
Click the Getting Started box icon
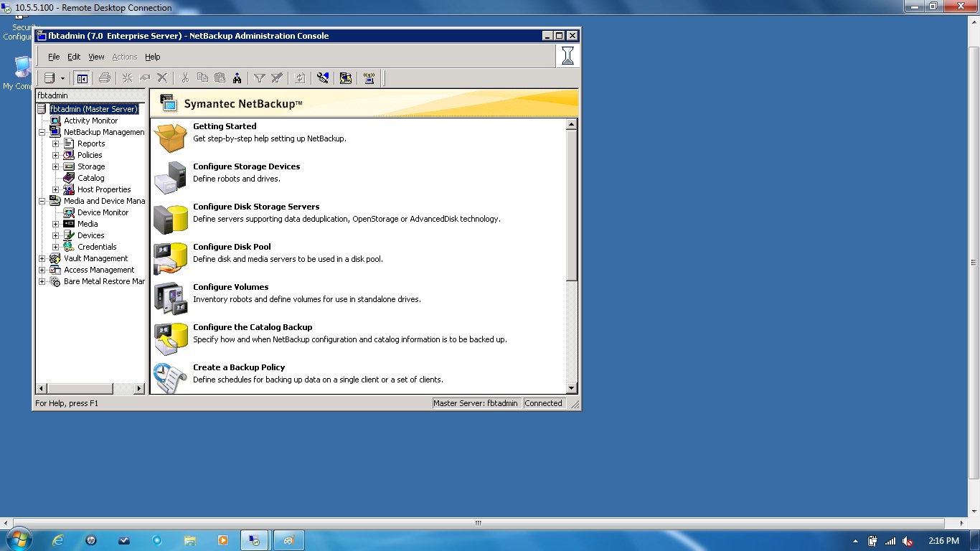coord(170,137)
